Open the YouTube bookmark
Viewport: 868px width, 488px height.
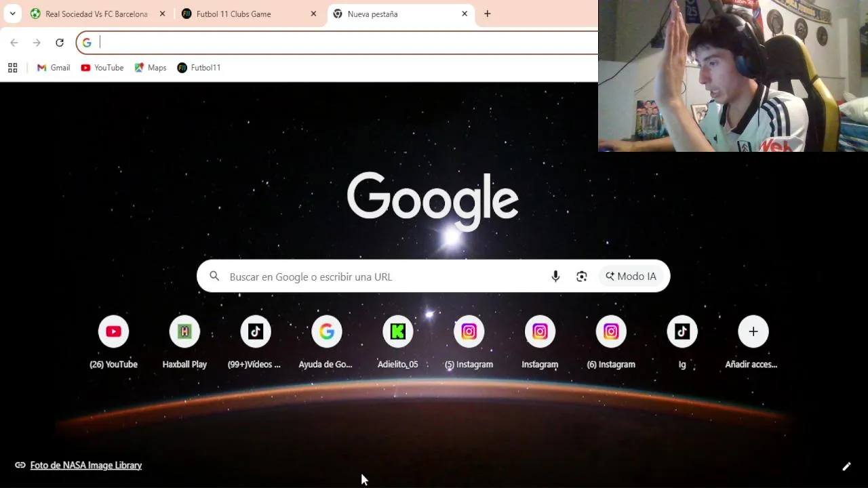coord(102,68)
